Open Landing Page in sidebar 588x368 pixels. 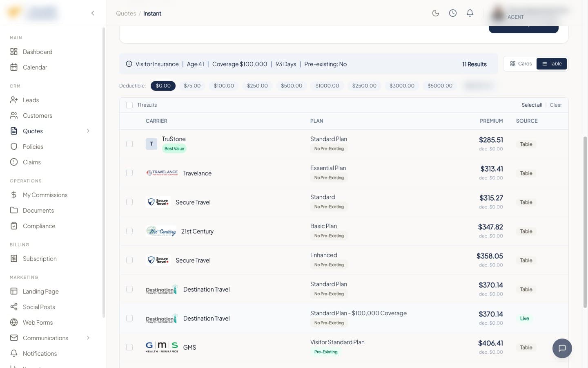[x=41, y=291]
